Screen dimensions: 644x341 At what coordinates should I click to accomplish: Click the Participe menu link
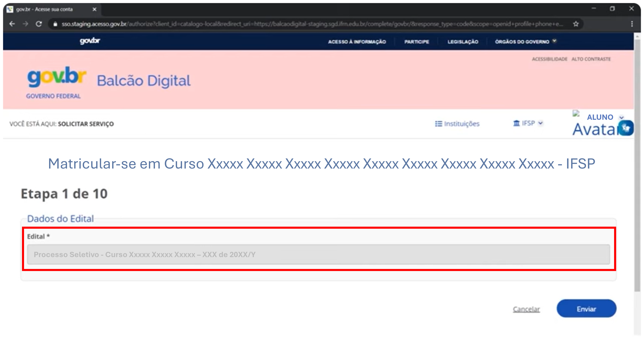(417, 42)
